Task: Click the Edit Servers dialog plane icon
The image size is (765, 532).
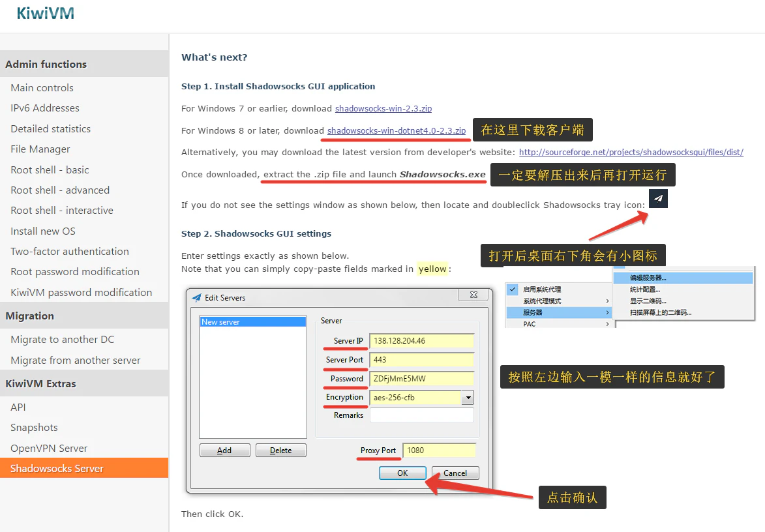Action: pyautogui.click(x=196, y=297)
